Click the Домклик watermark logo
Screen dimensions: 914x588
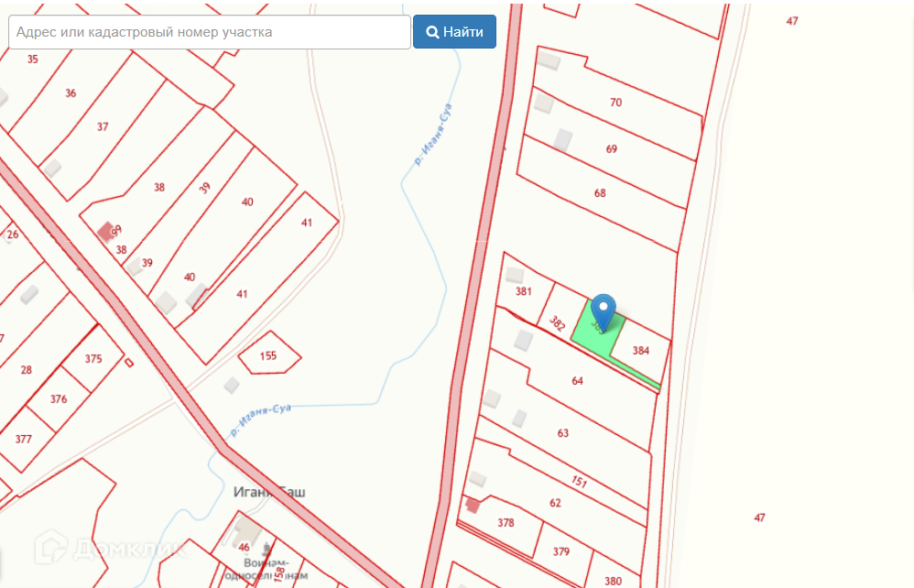click(x=111, y=548)
